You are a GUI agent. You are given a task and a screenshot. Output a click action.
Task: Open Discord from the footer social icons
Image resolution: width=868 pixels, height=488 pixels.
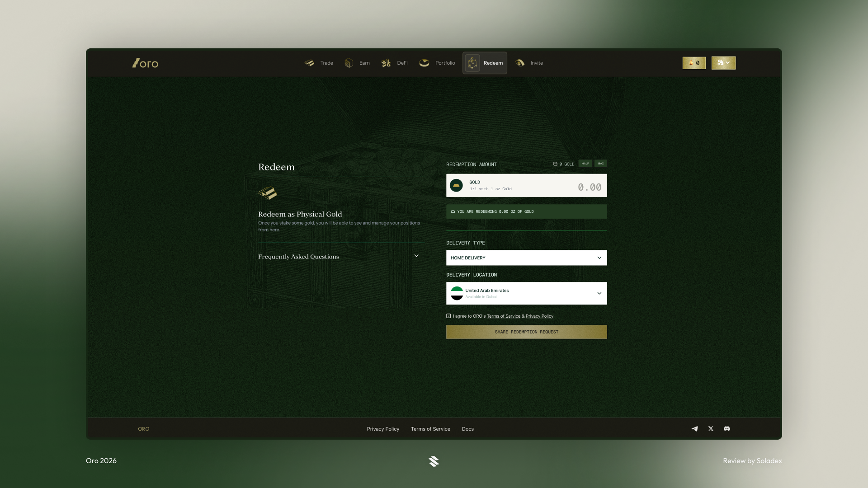[727, 429]
